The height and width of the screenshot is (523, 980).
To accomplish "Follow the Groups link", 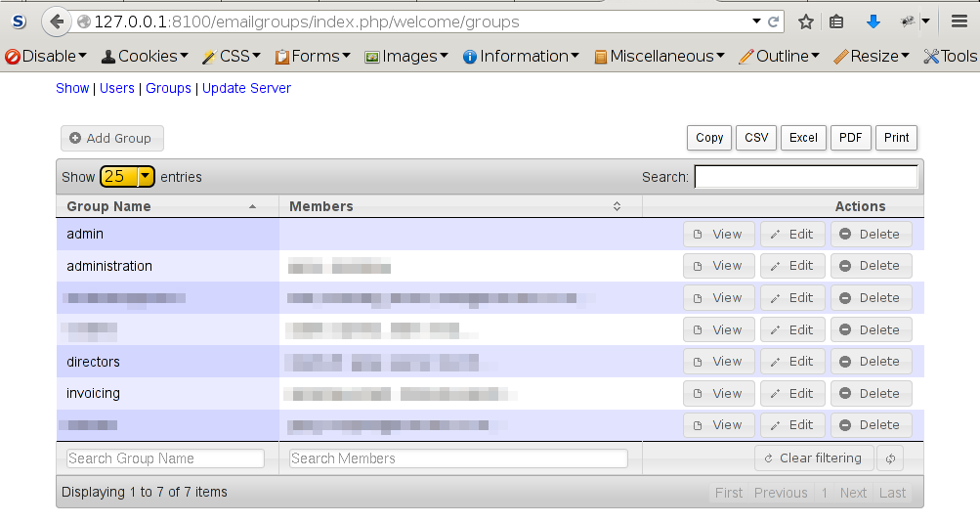I will click(168, 88).
